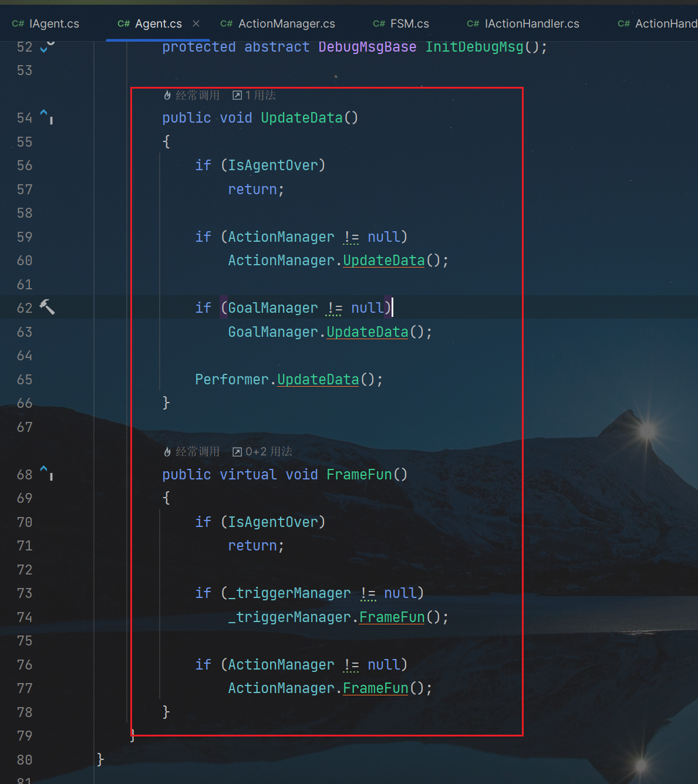
Task: Click the gutter marker icon on line 52
Action: pyautogui.click(x=46, y=46)
